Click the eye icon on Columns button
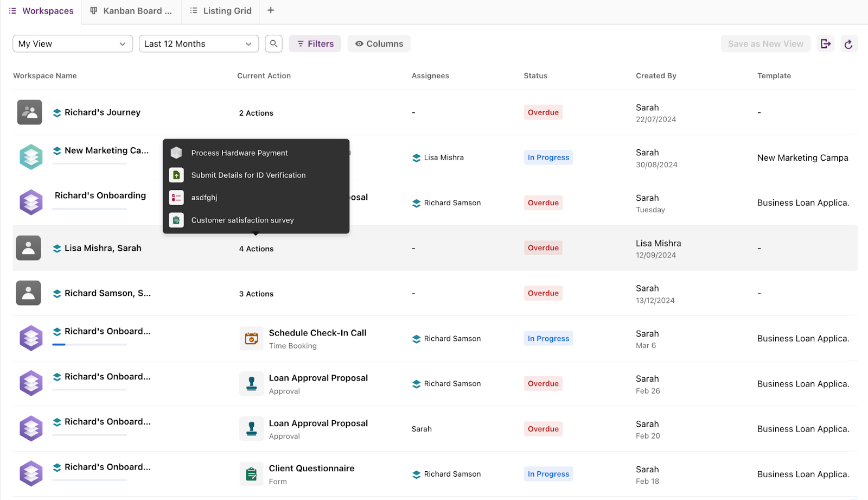The width and height of the screenshot is (868, 500). 359,44
